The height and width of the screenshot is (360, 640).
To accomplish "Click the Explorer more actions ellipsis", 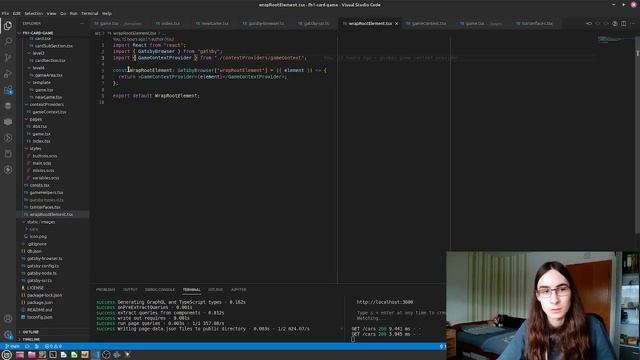I will (82, 24).
